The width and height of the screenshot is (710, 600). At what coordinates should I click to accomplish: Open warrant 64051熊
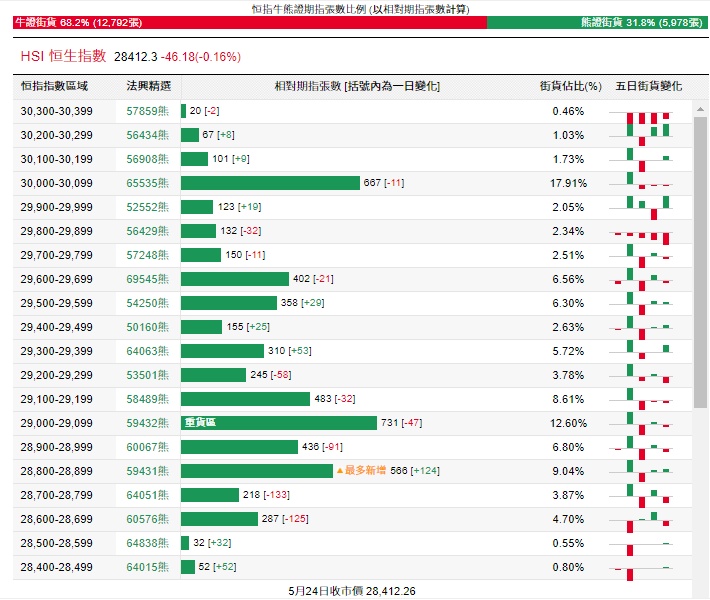[x=147, y=495]
